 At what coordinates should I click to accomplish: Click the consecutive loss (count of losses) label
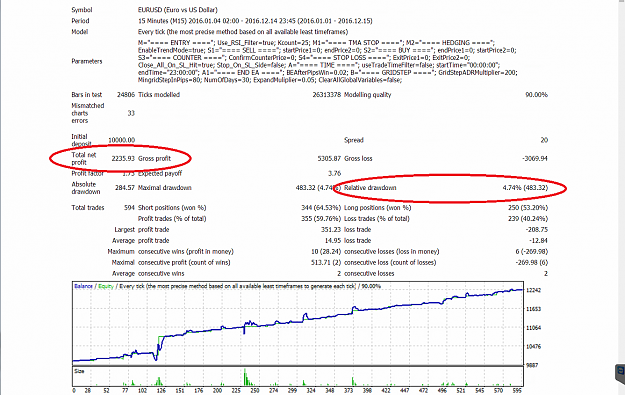390,263
